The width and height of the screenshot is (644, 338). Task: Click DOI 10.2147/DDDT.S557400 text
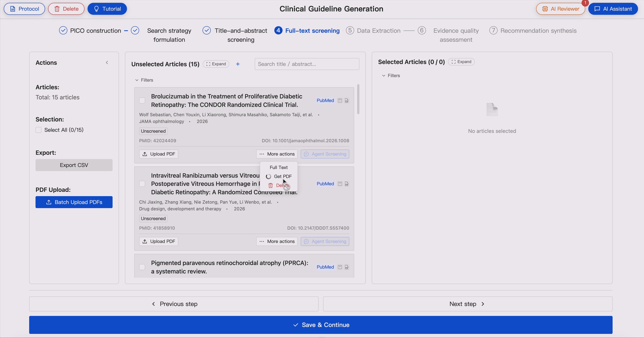pos(318,228)
